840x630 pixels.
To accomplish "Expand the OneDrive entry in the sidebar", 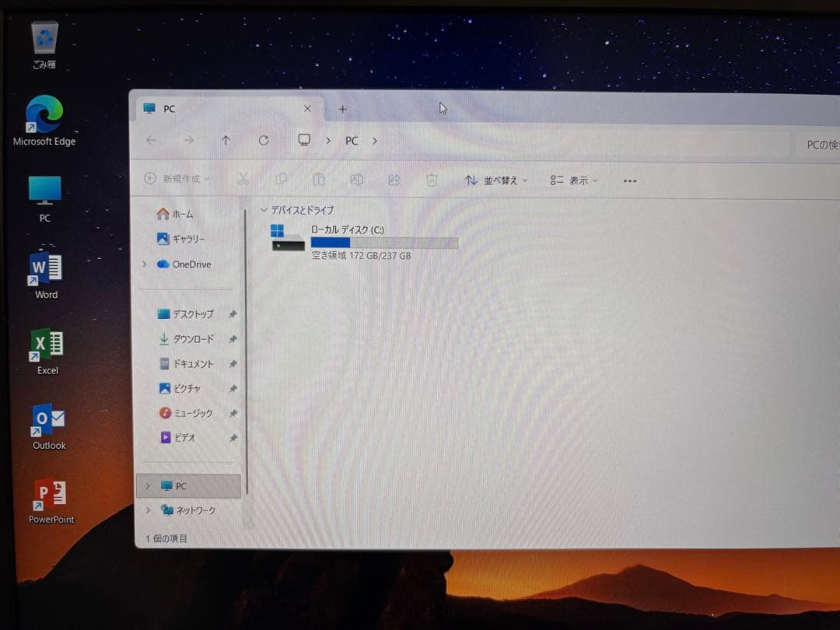I will pyautogui.click(x=147, y=264).
